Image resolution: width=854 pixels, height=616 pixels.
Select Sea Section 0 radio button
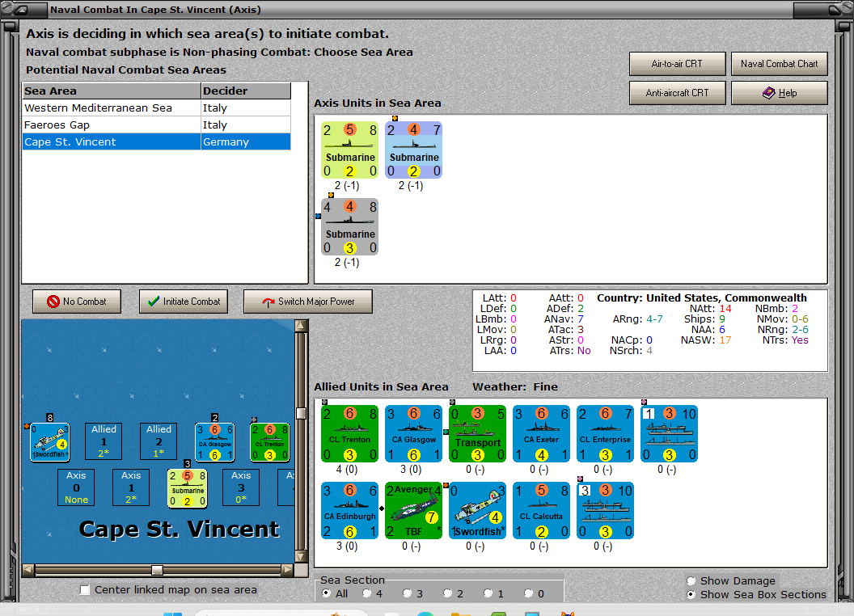pyautogui.click(x=528, y=593)
